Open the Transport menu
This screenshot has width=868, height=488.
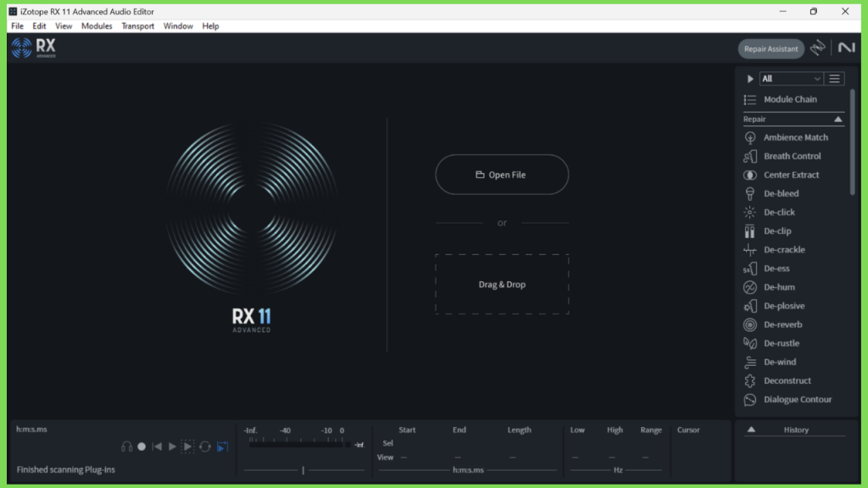[138, 26]
